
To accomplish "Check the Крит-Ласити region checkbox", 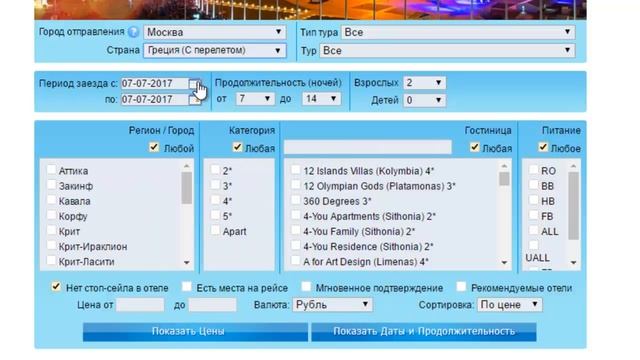I will tap(51, 260).
